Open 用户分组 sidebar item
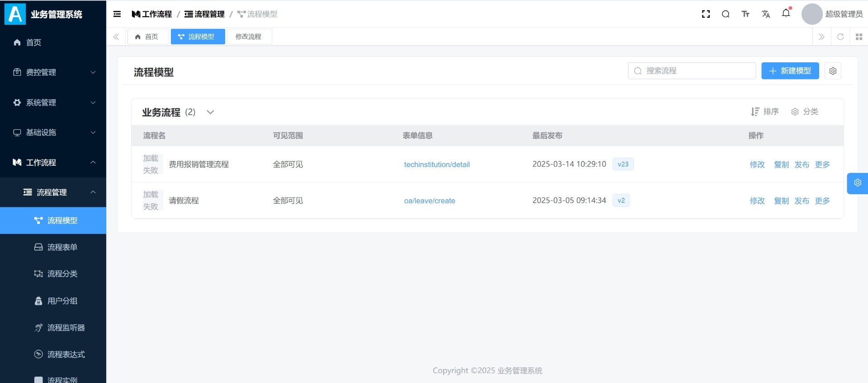The width and height of the screenshot is (868, 383). tap(53, 301)
